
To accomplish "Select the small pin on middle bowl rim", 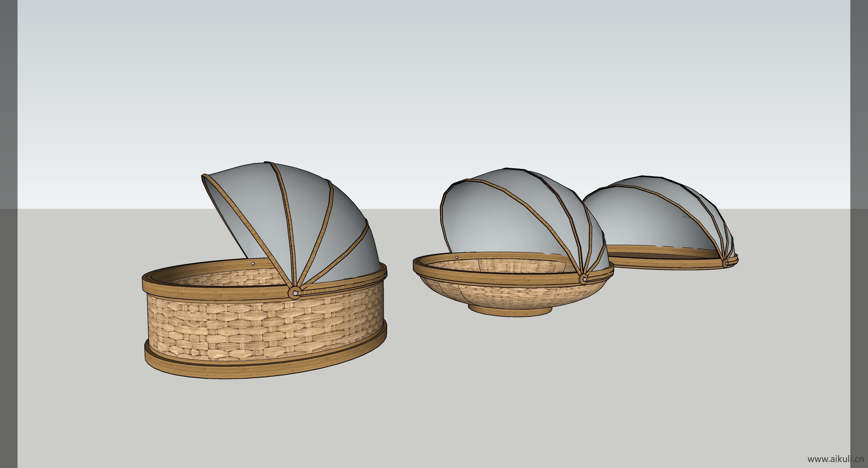I will coord(457,257).
